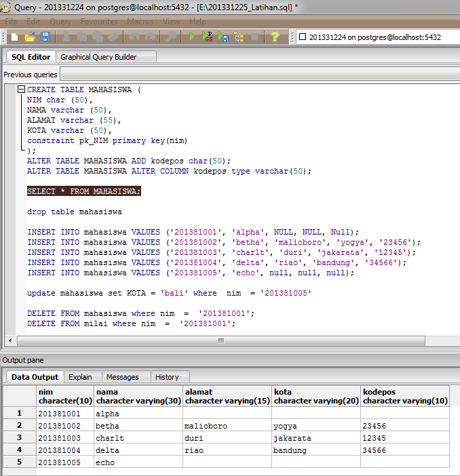Click the Explain query icon
460x476 pixels.
(x=239, y=37)
